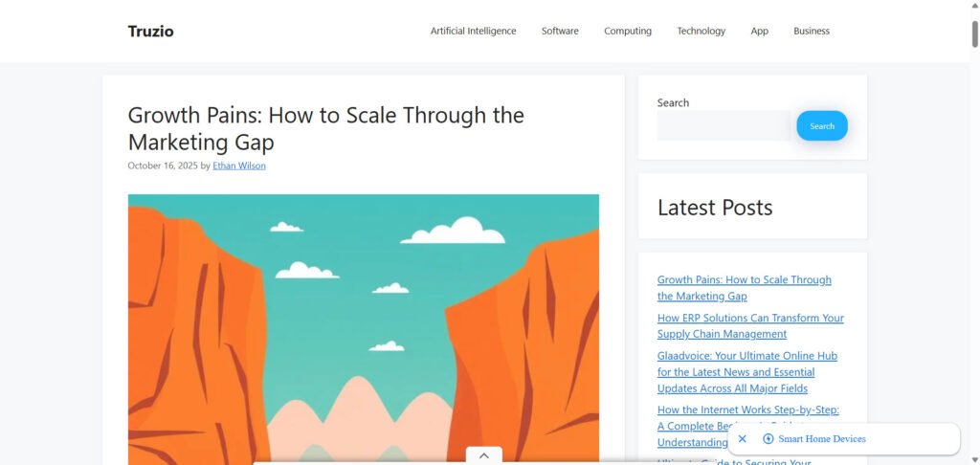The image size is (980, 465).
Task: Open the ERP Solutions post link
Action: pos(750,325)
